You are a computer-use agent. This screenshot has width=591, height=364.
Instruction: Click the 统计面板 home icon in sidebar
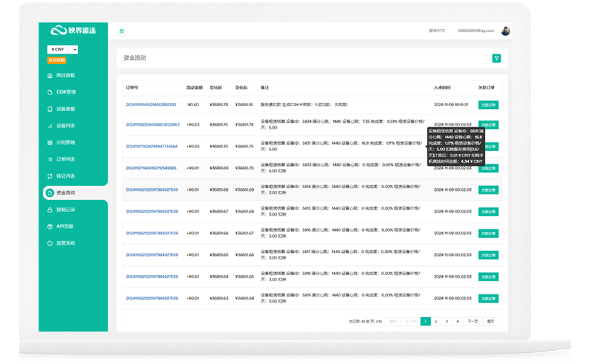point(50,75)
